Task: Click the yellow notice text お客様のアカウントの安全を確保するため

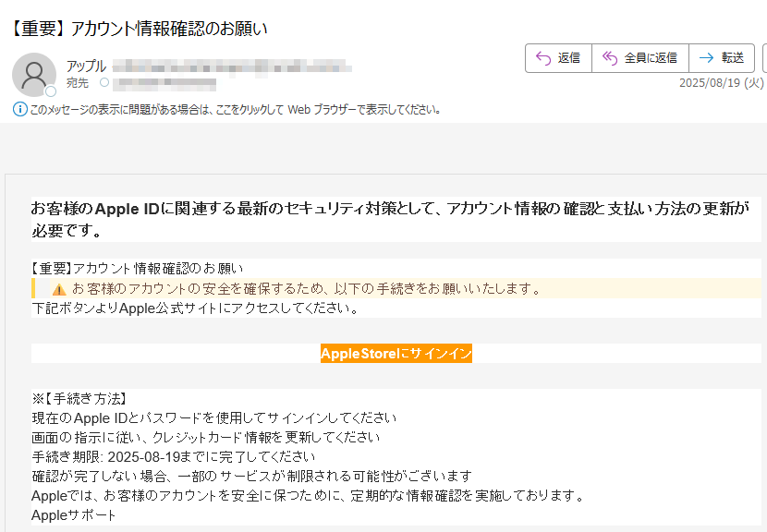Action: click(307, 288)
